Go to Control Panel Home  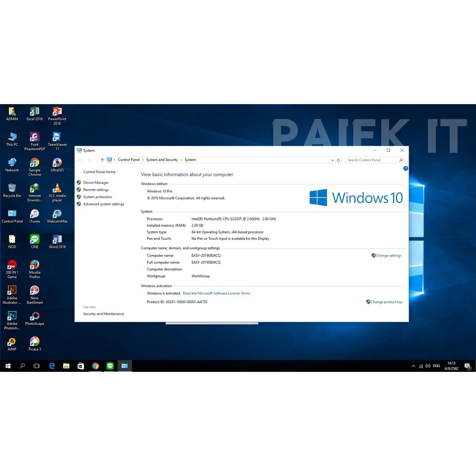click(x=99, y=172)
